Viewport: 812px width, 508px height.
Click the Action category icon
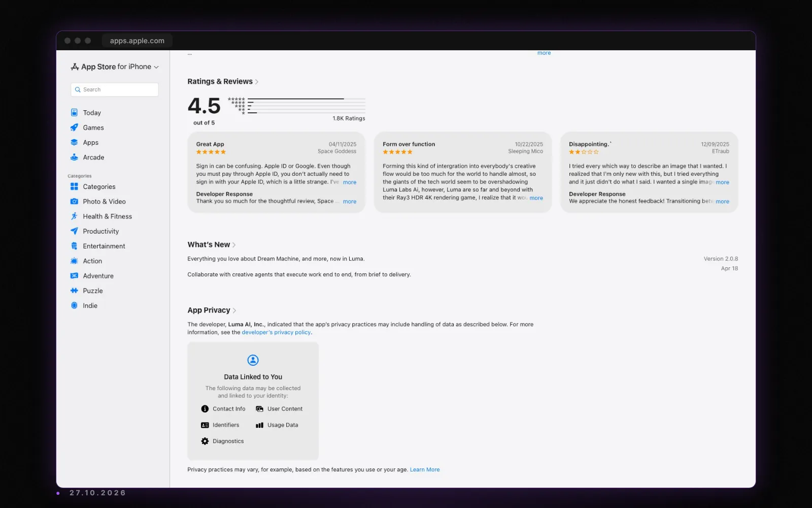[x=74, y=261]
